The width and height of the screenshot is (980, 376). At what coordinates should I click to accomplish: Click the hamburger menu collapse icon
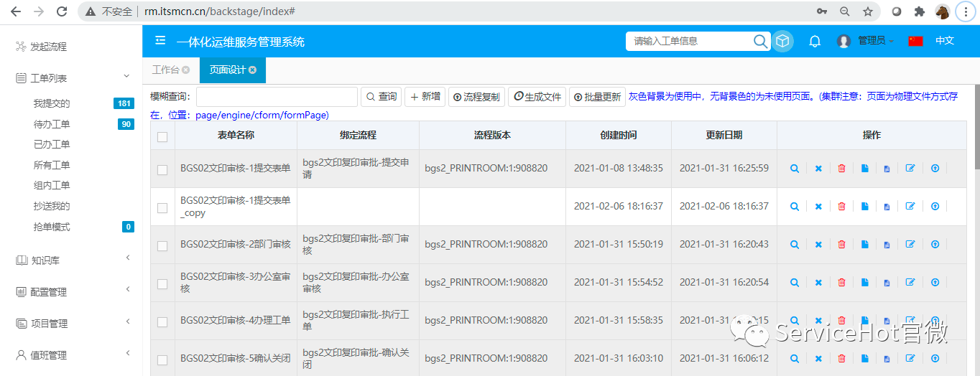160,41
